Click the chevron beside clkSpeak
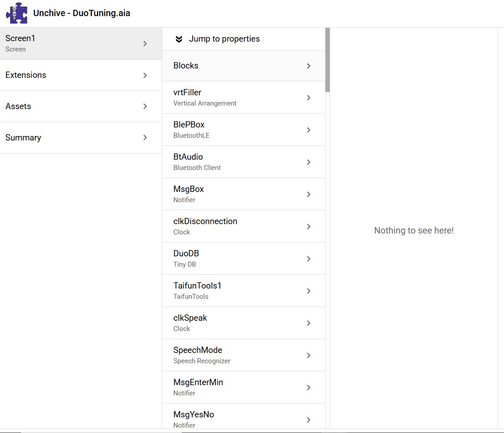 [309, 323]
